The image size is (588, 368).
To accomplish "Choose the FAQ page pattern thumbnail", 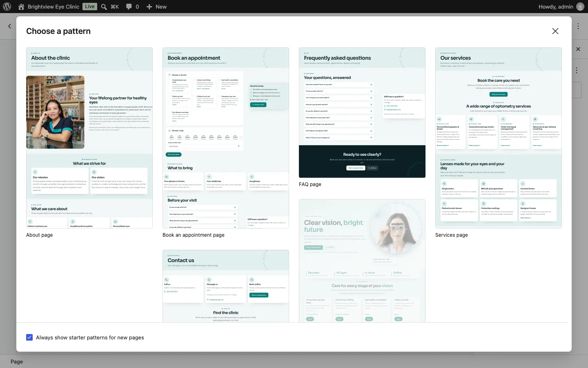I will 362,112.
